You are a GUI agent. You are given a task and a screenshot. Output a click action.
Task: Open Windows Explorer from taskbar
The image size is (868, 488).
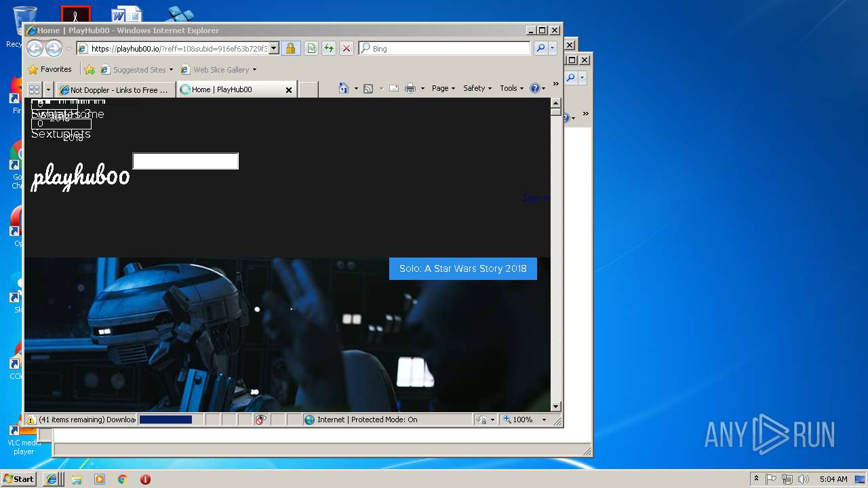(77, 479)
